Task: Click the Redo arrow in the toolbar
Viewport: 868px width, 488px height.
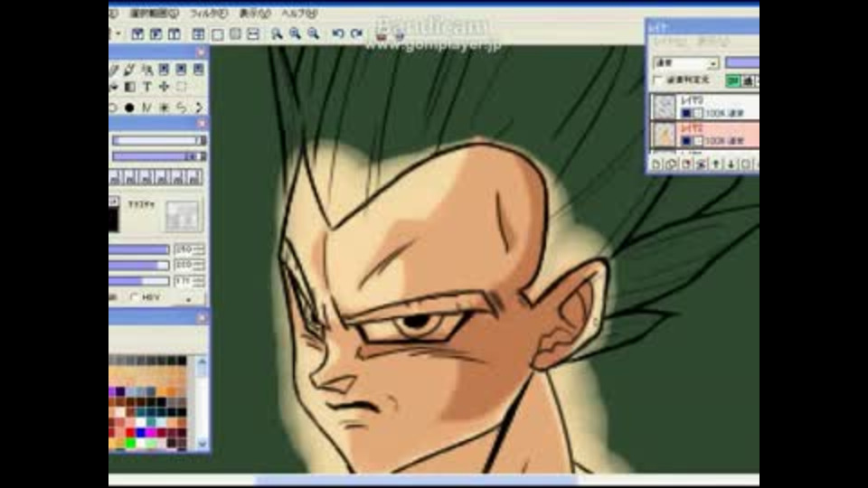Action: [356, 33]
